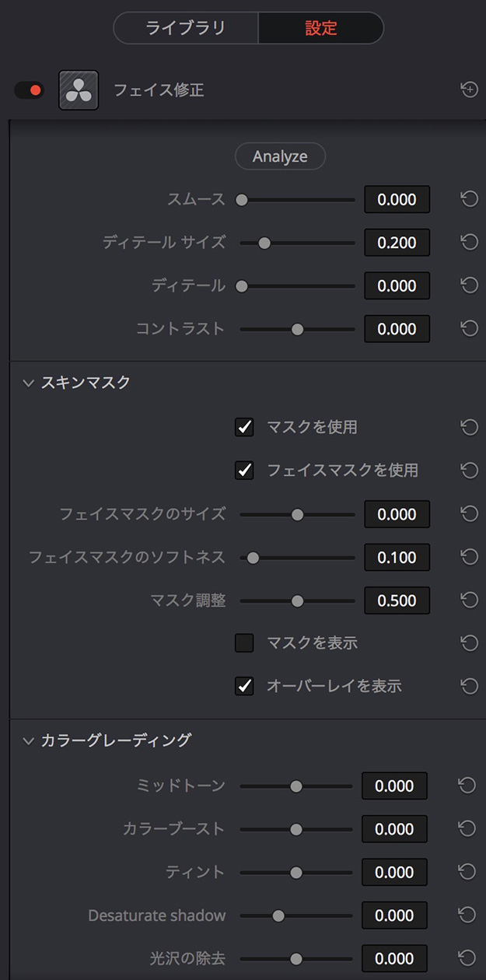Click the フェイス修正 effect icon
Screen dimensions: 486x980
tap(79, 90)
